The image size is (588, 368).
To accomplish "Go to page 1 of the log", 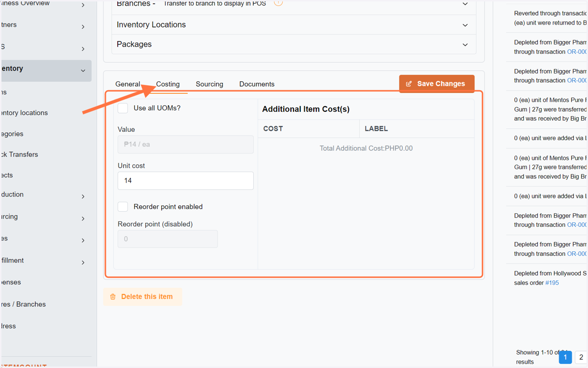I will 565,357.
